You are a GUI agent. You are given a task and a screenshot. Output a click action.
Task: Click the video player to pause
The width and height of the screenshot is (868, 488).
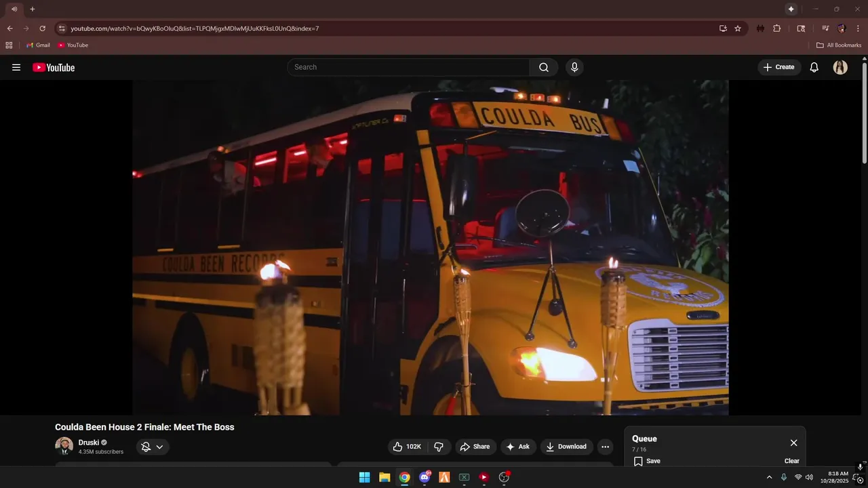pyautogui.click(x=431, y=247)
